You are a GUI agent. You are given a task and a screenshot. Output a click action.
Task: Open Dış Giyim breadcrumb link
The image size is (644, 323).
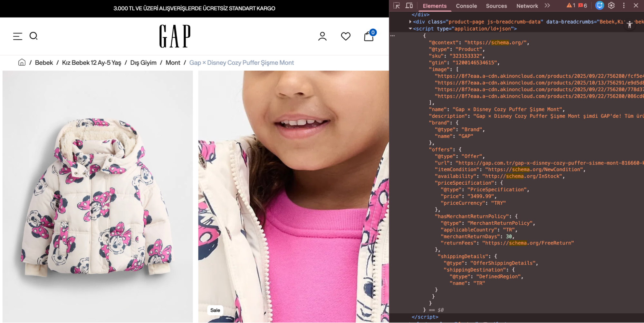click(x=143, y=63)
